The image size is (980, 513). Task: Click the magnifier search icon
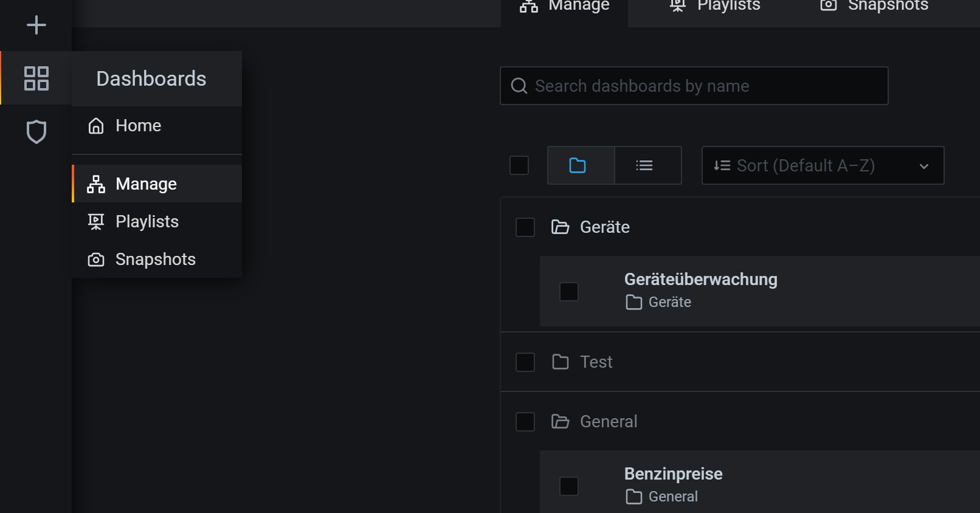519,86
